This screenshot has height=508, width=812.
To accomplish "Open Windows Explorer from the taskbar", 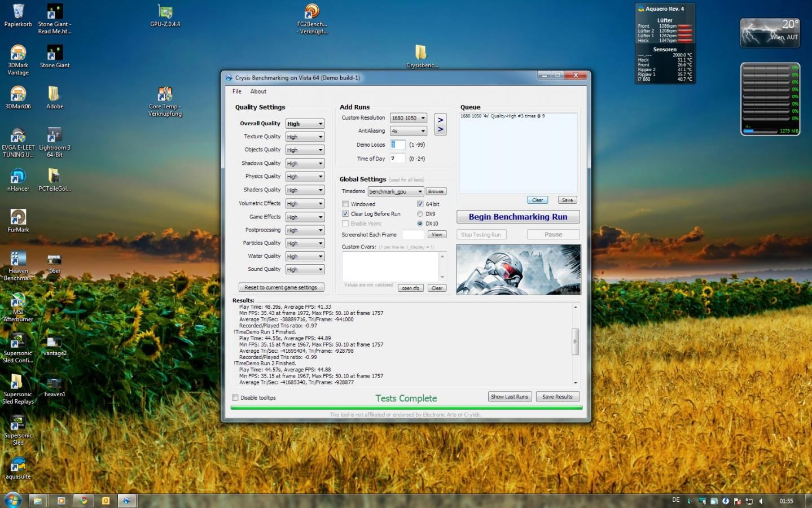I will (37, 501).
